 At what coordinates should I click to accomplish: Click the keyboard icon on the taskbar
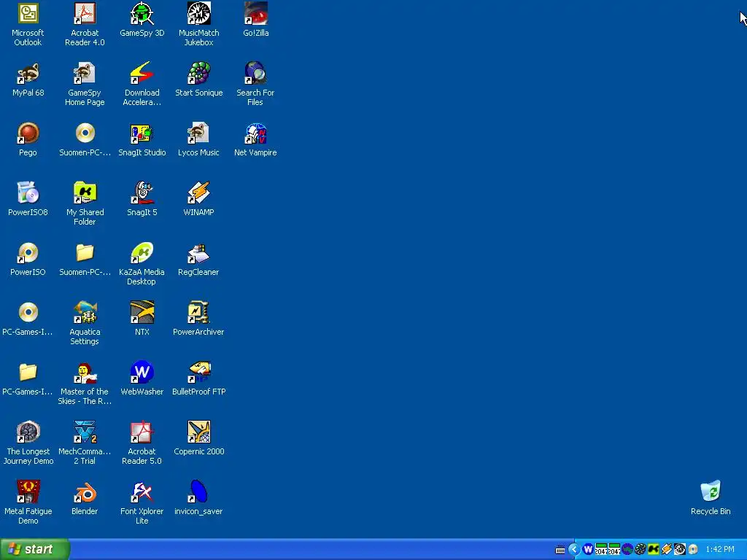(560, 550)
